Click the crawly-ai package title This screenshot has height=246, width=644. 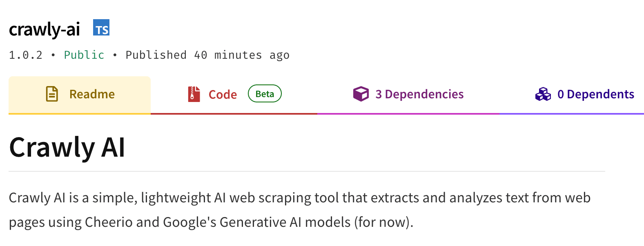pos(45,29)
